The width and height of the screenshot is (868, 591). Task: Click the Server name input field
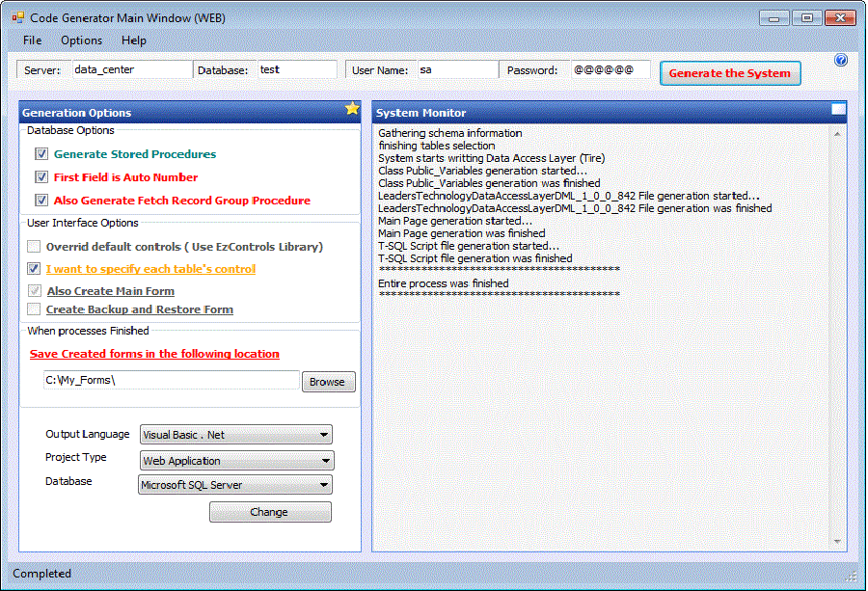pos(131,70)
